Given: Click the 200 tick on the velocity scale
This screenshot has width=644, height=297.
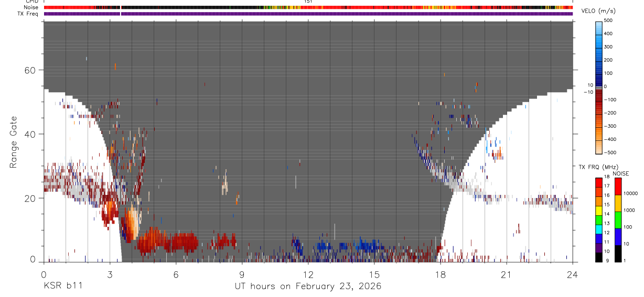Looking at the screenshot, I should point(609,60).
